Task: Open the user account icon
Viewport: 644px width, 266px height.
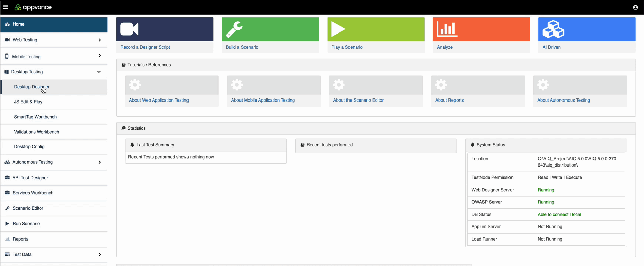Action: (635, 7)
